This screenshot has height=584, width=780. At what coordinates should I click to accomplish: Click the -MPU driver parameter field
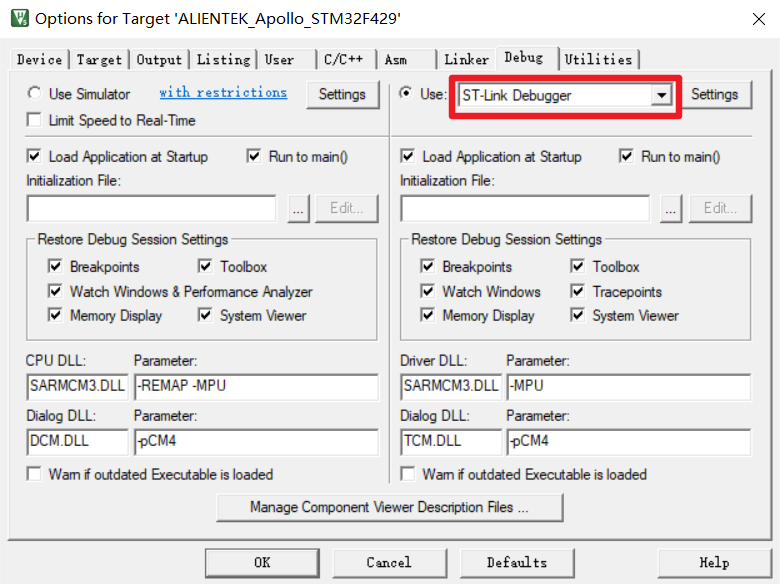pos(629,387)
